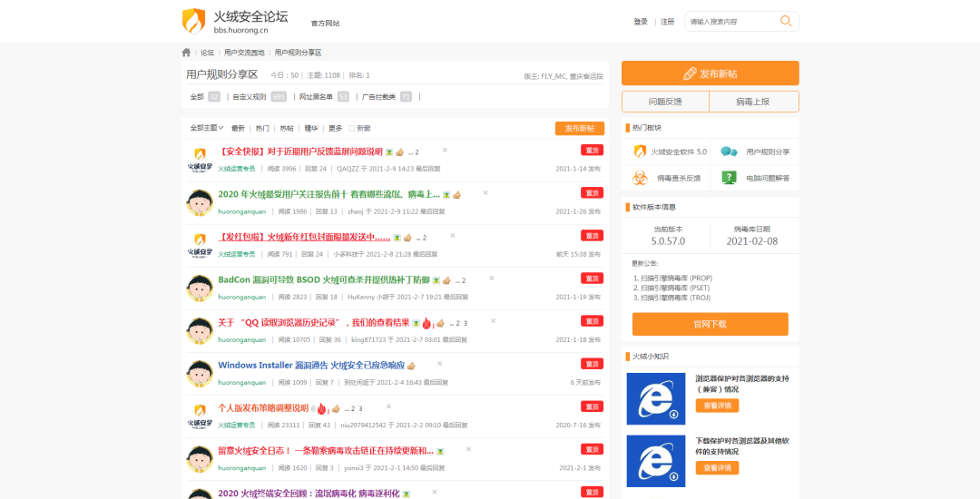
Task: Sort threads by 最新
Action: click(238, 128)
